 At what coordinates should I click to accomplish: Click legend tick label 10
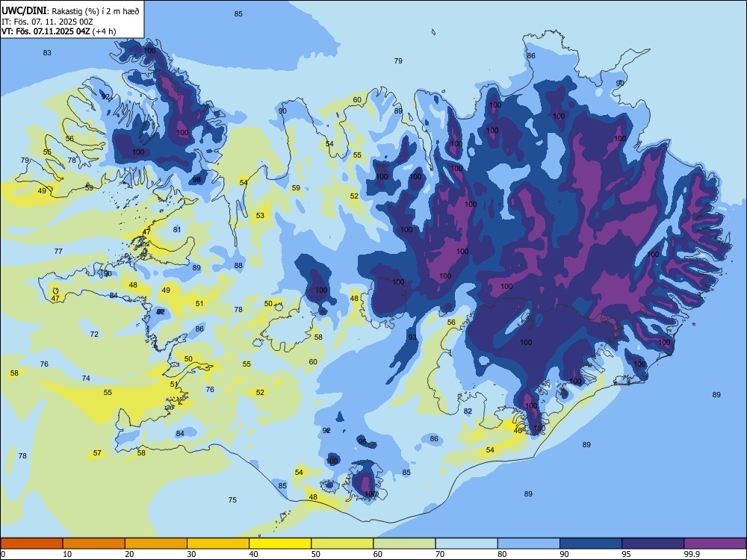[67, 554]
